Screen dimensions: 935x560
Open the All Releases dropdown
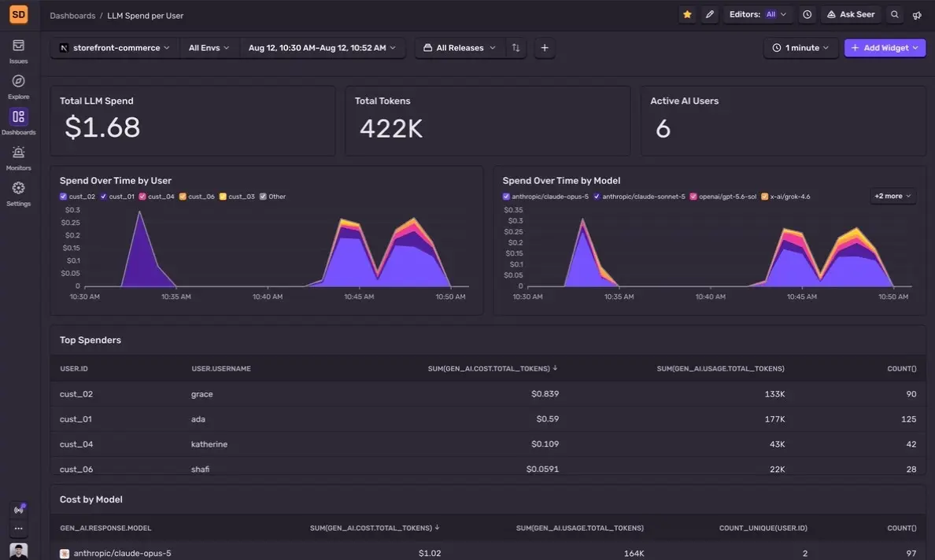(x=459, y=48)
